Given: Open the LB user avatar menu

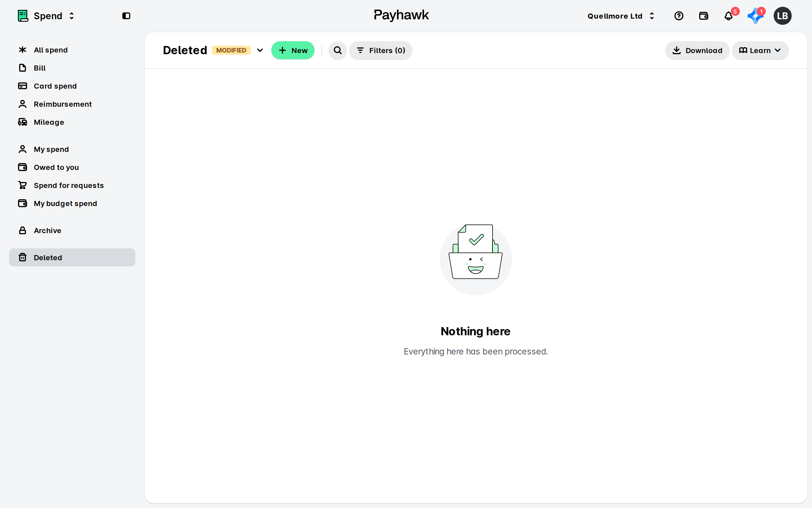Looking at the screenshot, I should coord(782,16).
